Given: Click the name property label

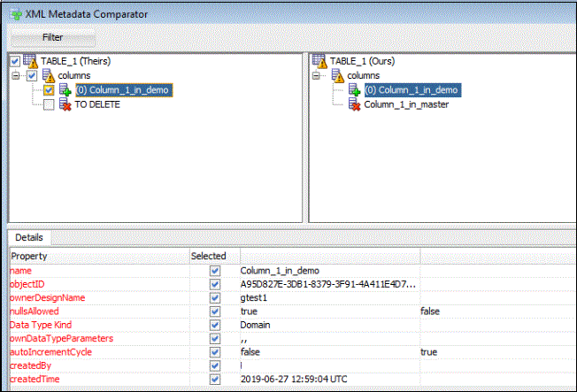Looking at the screenshot, I should [x=20, y=271].
